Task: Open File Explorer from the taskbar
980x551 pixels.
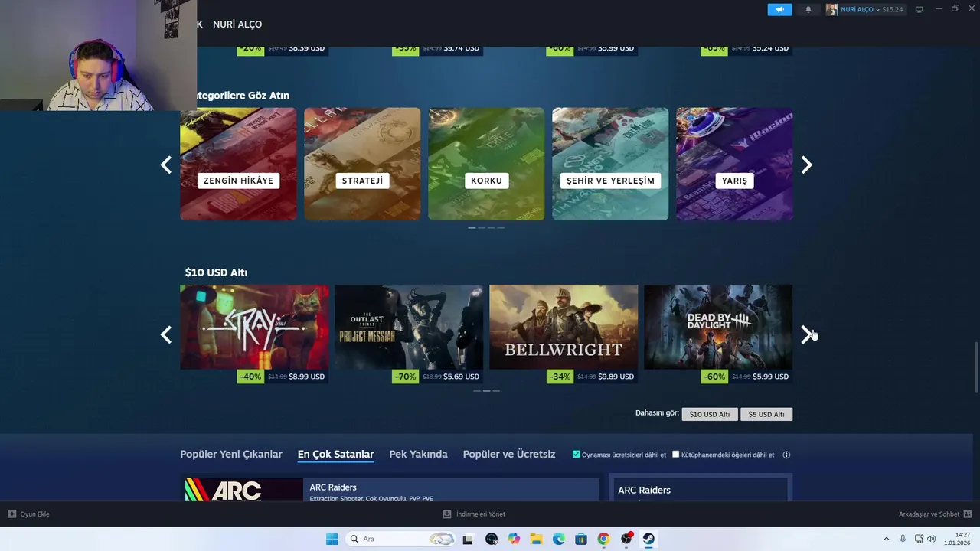Action: 536,539
